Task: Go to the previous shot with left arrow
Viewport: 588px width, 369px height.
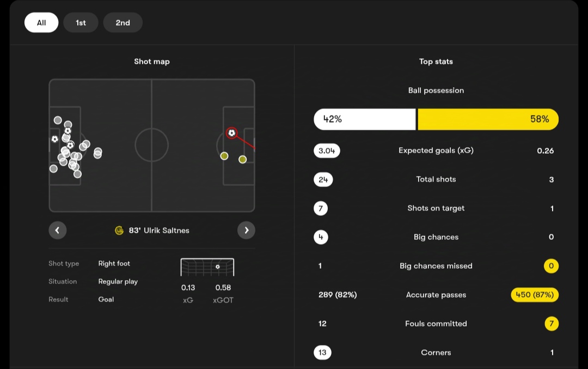Action: click(x=57, y=230)
